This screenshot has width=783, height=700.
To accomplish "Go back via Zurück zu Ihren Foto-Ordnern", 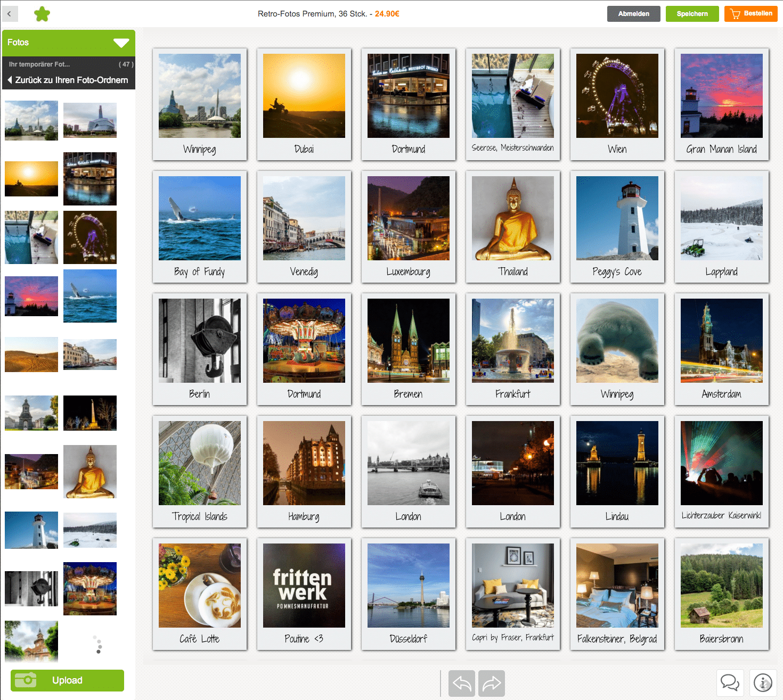I will tap(68, 80).
